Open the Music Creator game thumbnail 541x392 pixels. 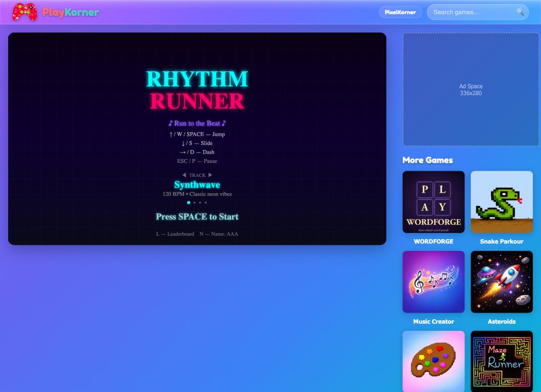pyautogui.click(x=433, y=282)
